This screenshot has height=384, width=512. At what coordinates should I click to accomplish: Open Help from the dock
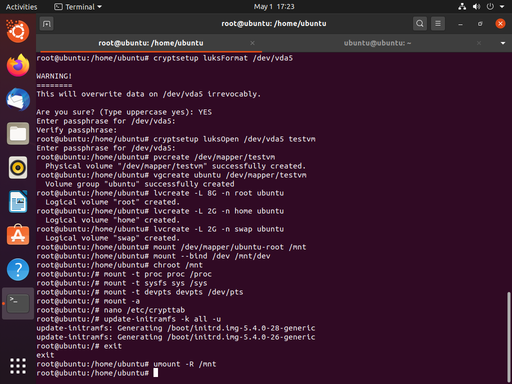(x=18, y=269)
